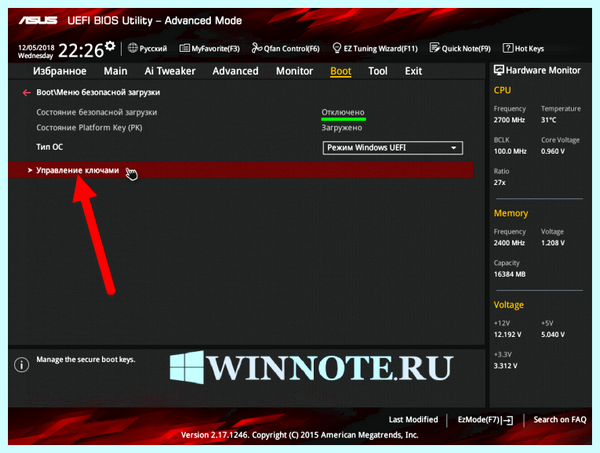Open Search on FAQ link
The width and height of the screenshot is (600, 453).
[x=560, y=420]
